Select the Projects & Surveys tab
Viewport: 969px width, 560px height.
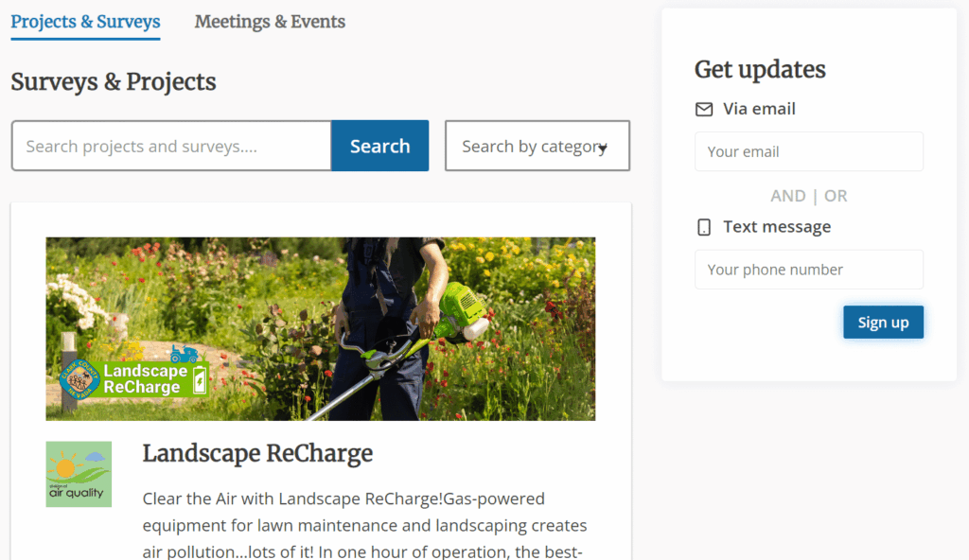85,22
